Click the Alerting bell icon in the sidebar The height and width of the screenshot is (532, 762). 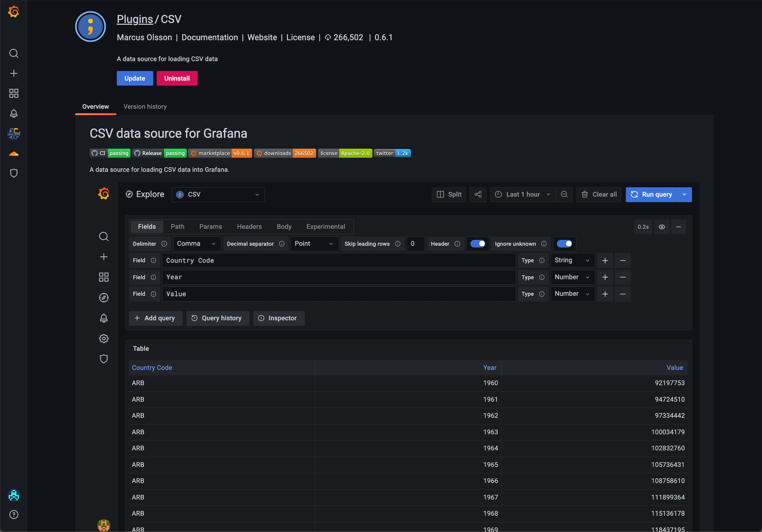tap(14, 113)
